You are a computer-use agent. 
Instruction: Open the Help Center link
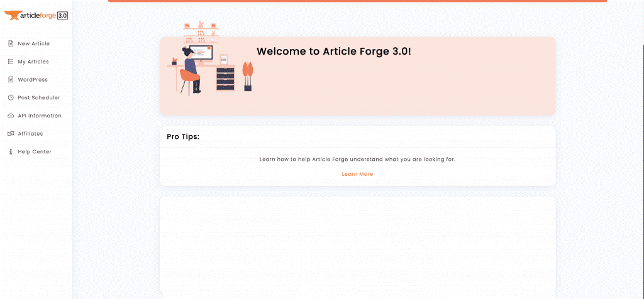pyautogui.click(x=35, y=152)
